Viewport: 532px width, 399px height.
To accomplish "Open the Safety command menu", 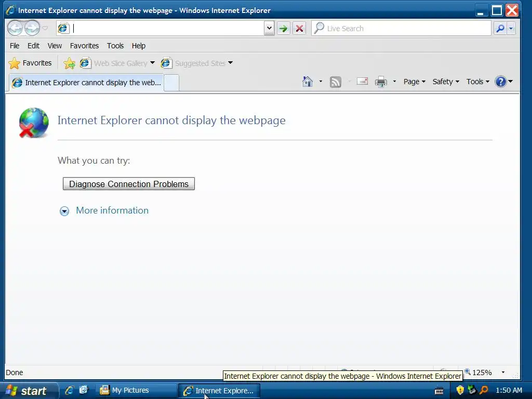I will click(446, 82).
